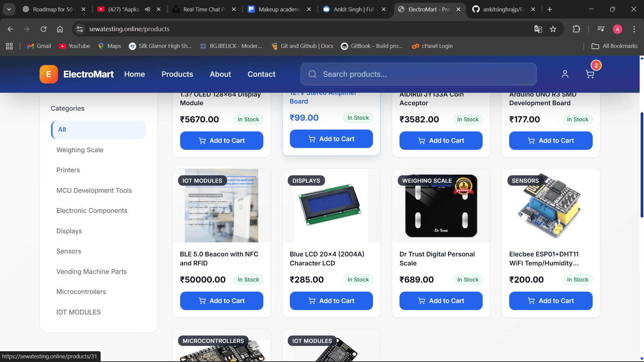Open Chrome extensions puzzle icon
Image resolution: width=644 pixels, height=362 pixels.
pos(576,29)
